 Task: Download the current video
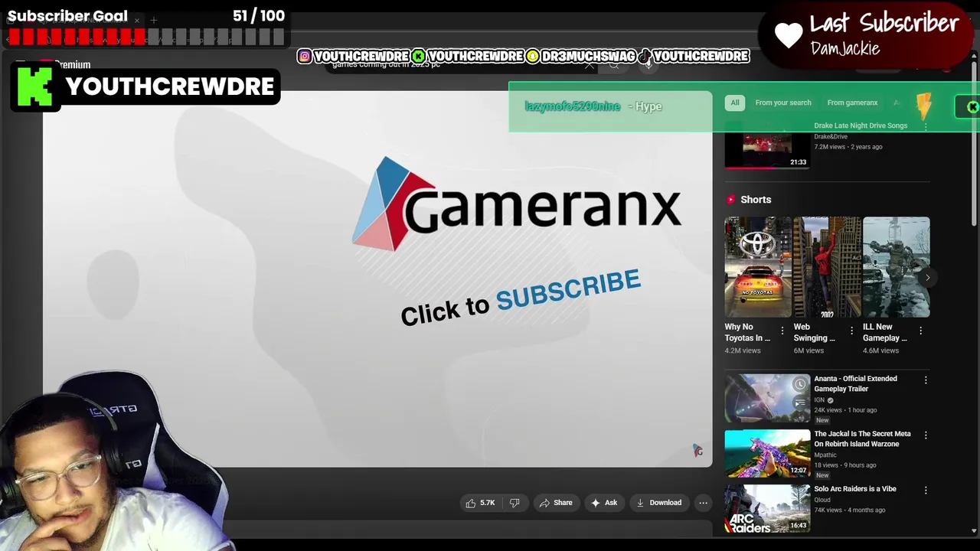[x=658, y=503]
